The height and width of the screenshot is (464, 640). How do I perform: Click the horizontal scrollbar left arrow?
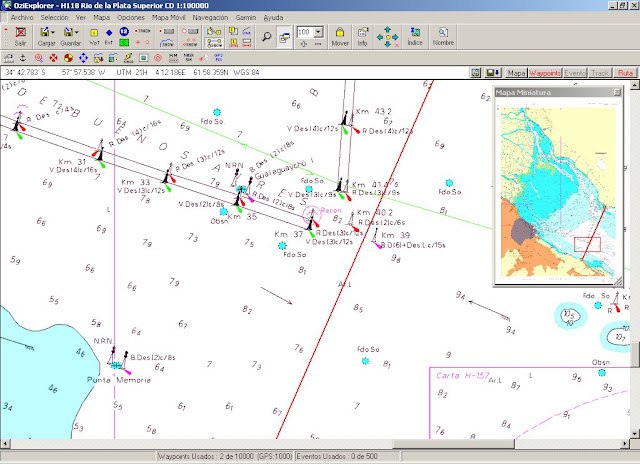point(5,443)
